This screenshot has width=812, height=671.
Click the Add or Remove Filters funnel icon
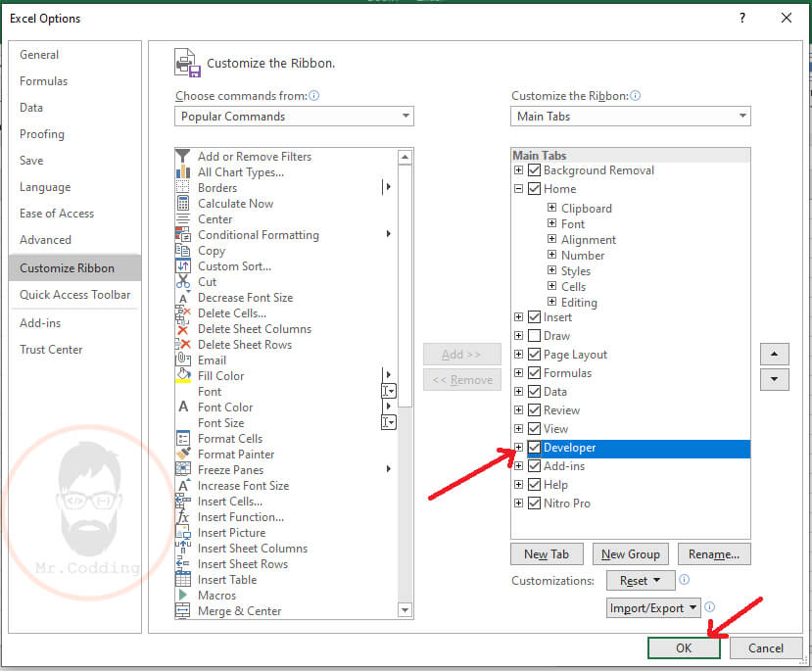pos(183,156)
